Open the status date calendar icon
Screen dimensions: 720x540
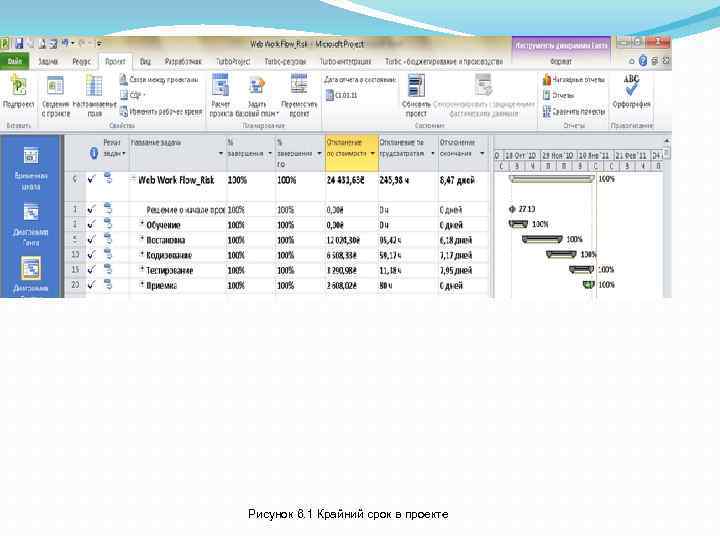tap(329, 95)
